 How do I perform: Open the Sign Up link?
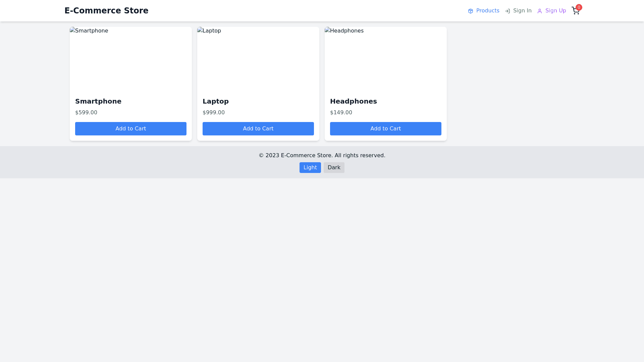pyautogui.click(x=555, y=11)
